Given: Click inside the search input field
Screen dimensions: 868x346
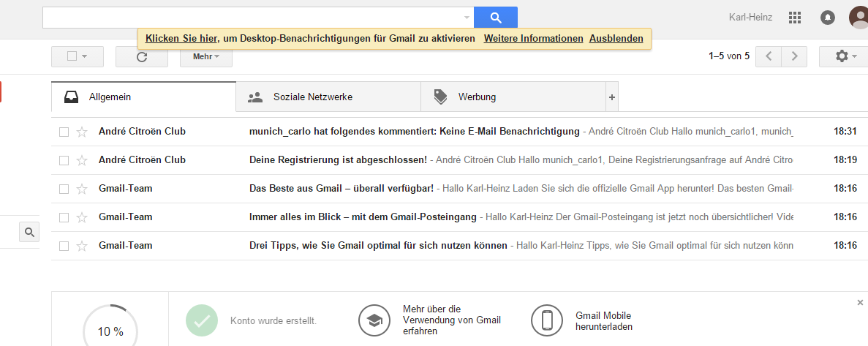Looking at the screenshot, I should [x=252, y=17].
